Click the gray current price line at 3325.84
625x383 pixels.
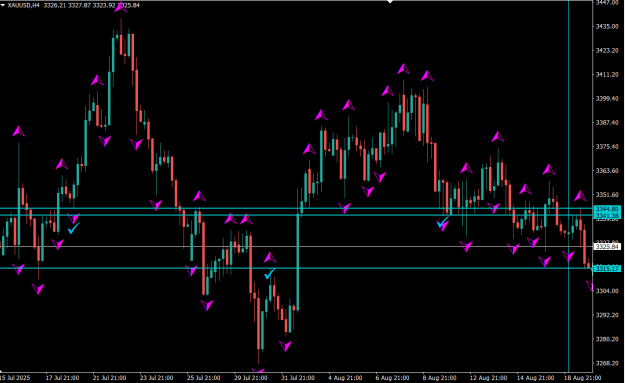click(x=296, y=247)
